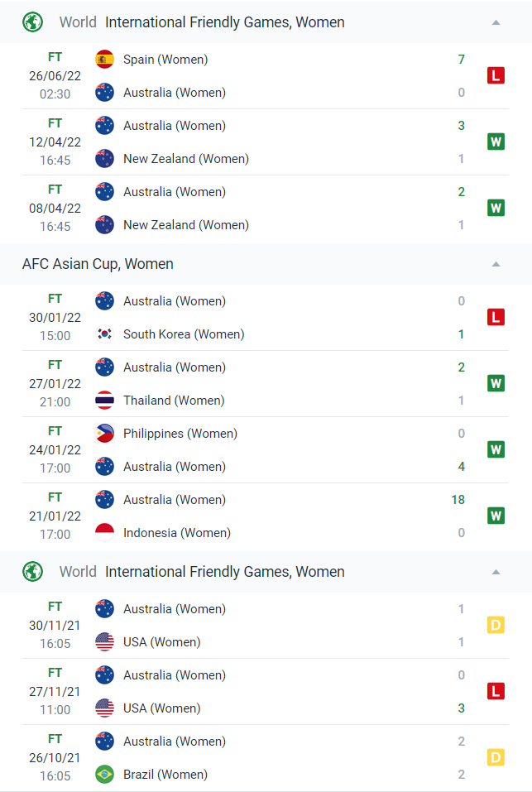532x792 pixels.
Task: Open the Brazil (Women) team page
Action: 165,774
